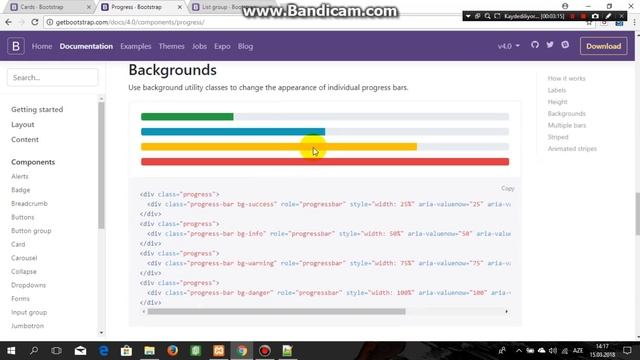Open the v4.0 version dropdown
The width and height of the screenshot is (640, 360).
pos(509,46)
